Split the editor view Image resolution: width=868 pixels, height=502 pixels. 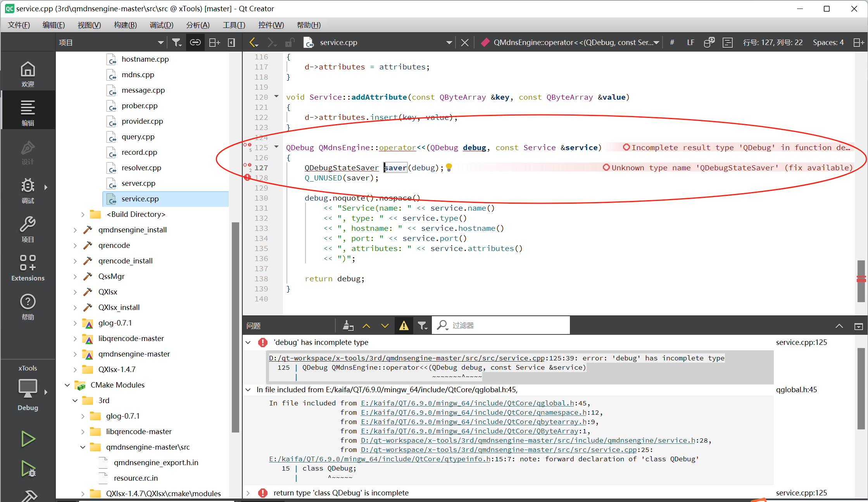(x=858, y=42)
